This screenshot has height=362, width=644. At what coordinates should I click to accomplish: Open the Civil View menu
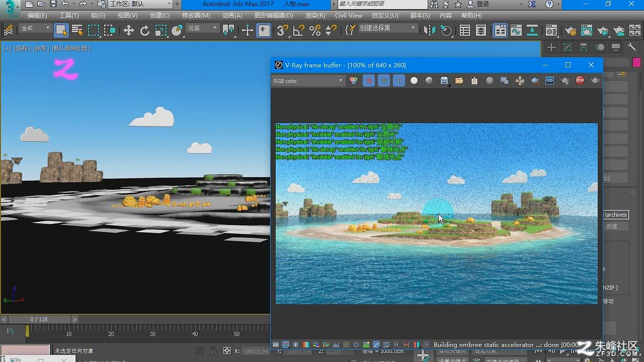(x=349, y=16)
